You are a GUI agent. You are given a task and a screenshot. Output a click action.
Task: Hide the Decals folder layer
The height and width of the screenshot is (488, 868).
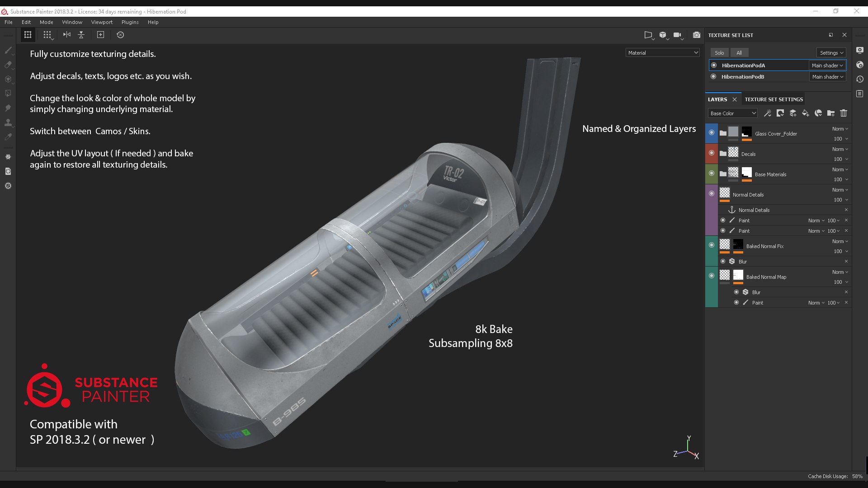pyautogui.click(x=712, y=153)
